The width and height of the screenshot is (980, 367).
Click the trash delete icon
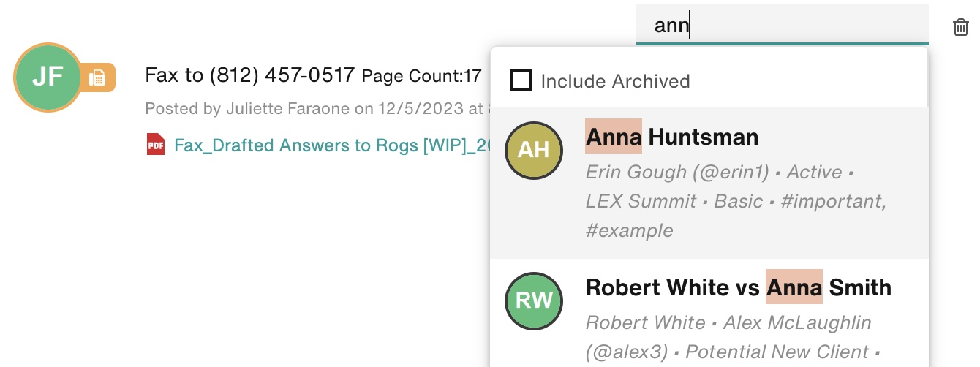click(x=960, y=28)
